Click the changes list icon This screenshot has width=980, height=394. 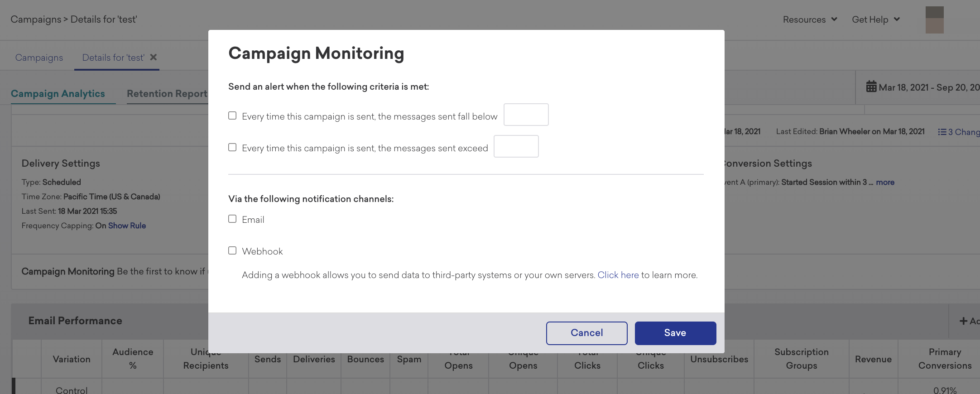(x=942, y=132)
